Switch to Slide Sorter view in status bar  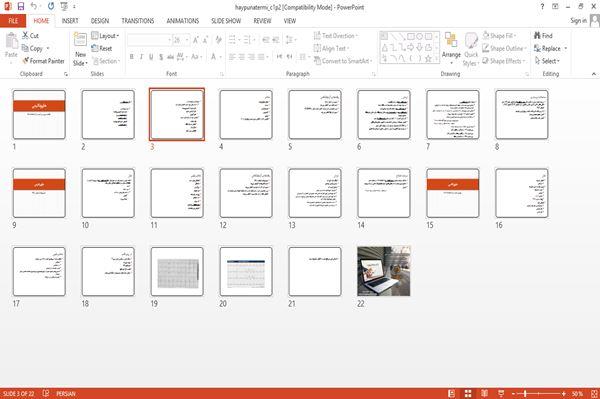click(x=468, y=393)
